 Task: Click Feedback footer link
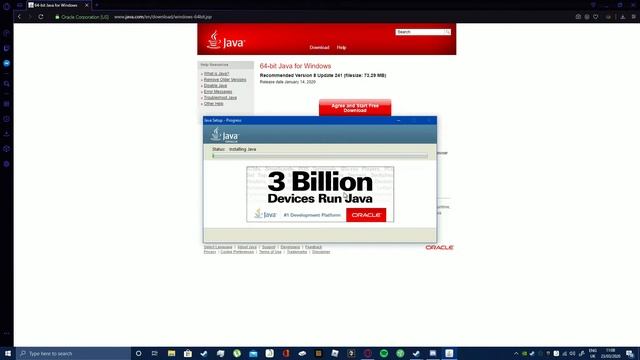click(313, 247)
